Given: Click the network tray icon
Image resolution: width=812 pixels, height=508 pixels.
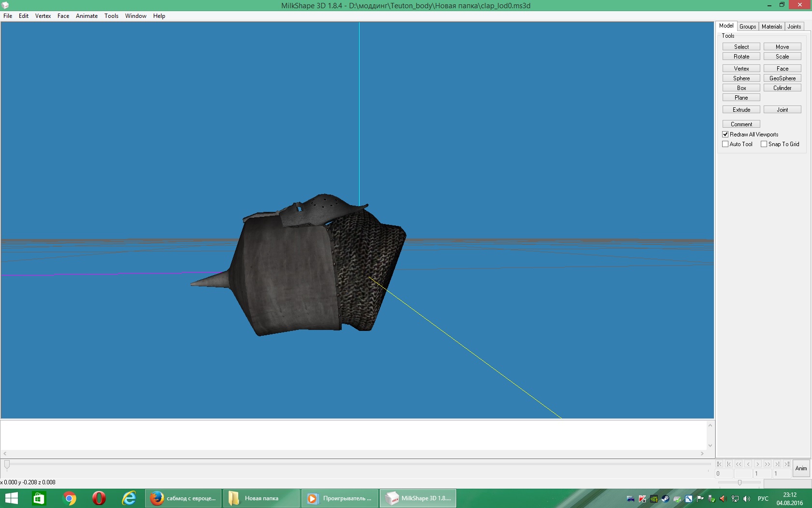Looking at the screenshot, I should pos(735,499).
